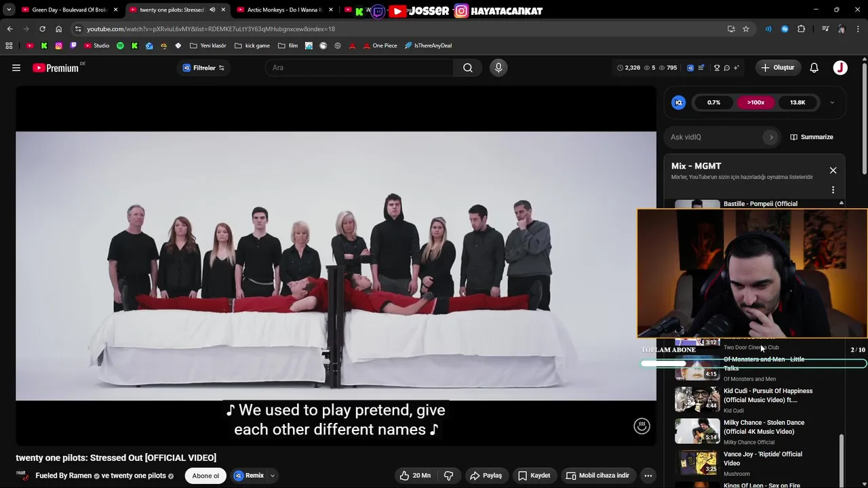
Task: Reload the page with the refresh icon
Action: point(42,29)
